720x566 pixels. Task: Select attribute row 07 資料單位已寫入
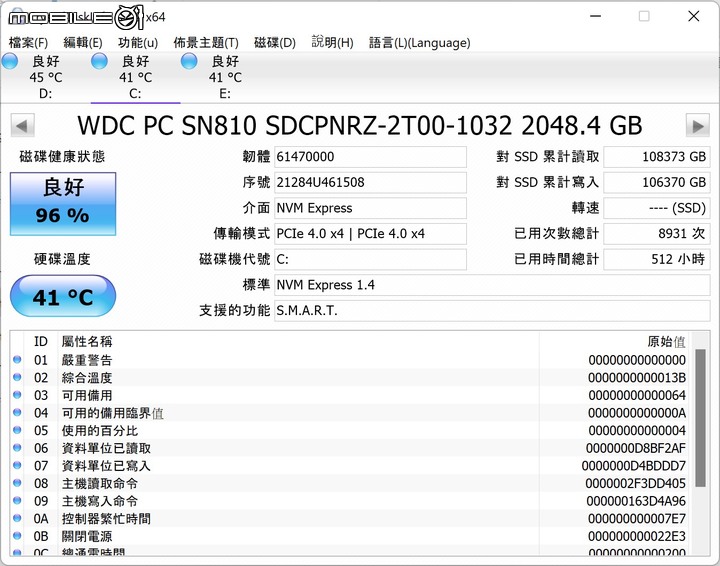click(350, 466)
